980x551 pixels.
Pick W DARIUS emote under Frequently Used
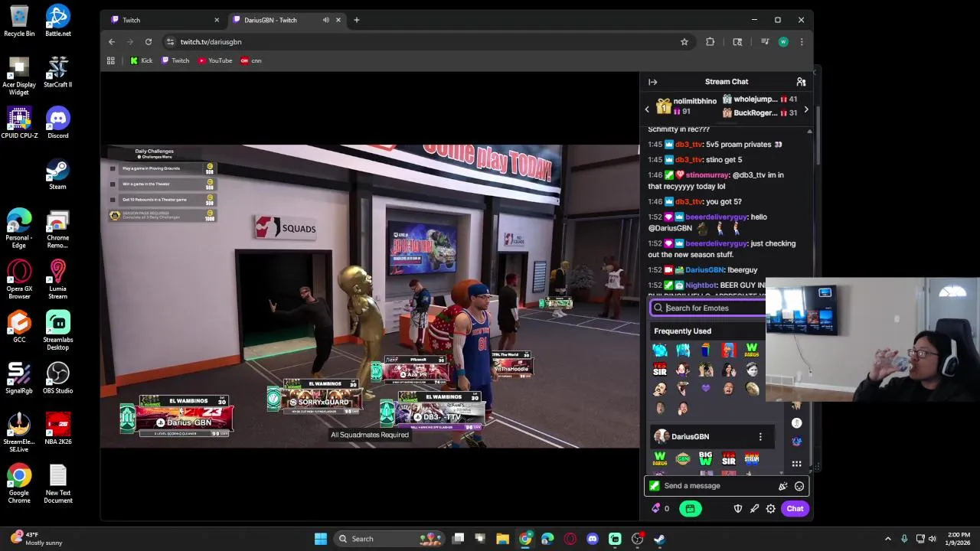pos(752,350)
